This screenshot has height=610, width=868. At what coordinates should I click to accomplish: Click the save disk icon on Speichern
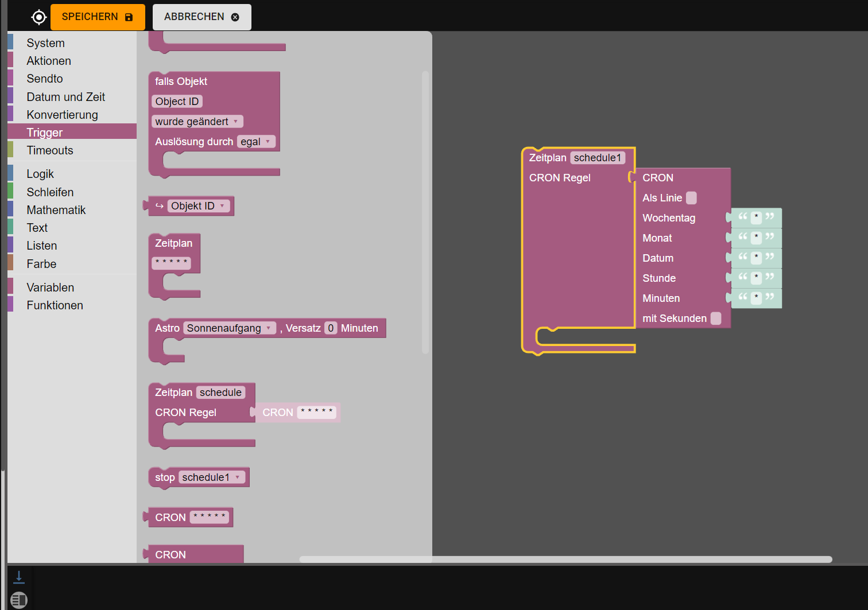129,17
